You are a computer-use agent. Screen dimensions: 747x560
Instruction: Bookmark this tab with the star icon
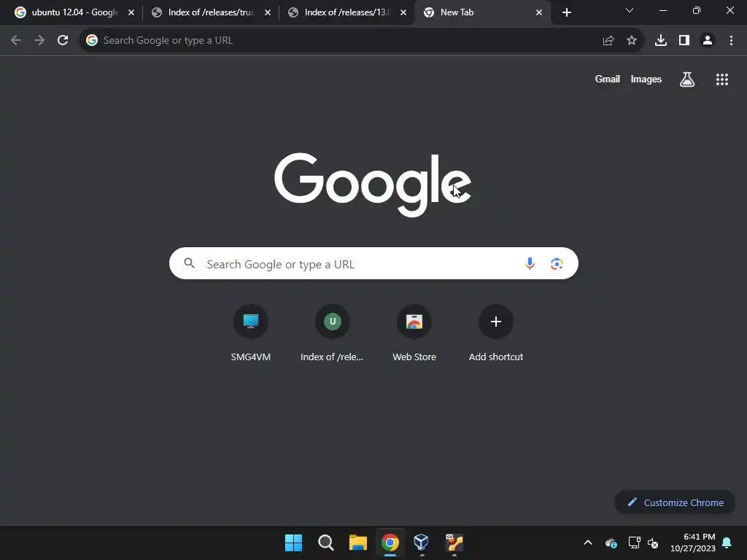click(632, 41)
